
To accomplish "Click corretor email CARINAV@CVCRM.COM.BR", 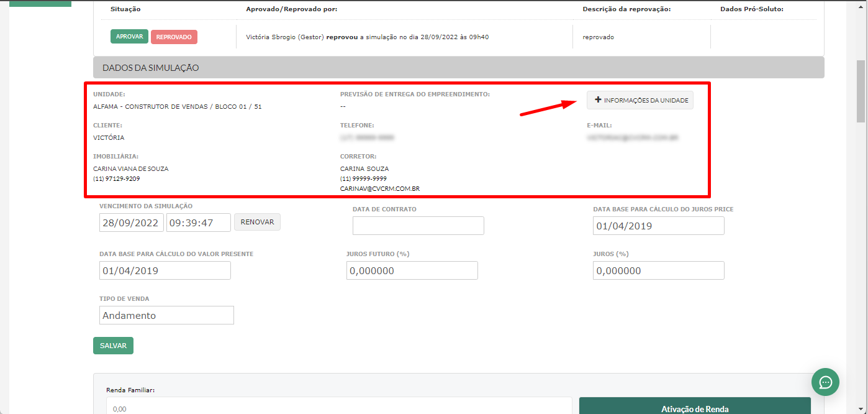I will 380,188.
